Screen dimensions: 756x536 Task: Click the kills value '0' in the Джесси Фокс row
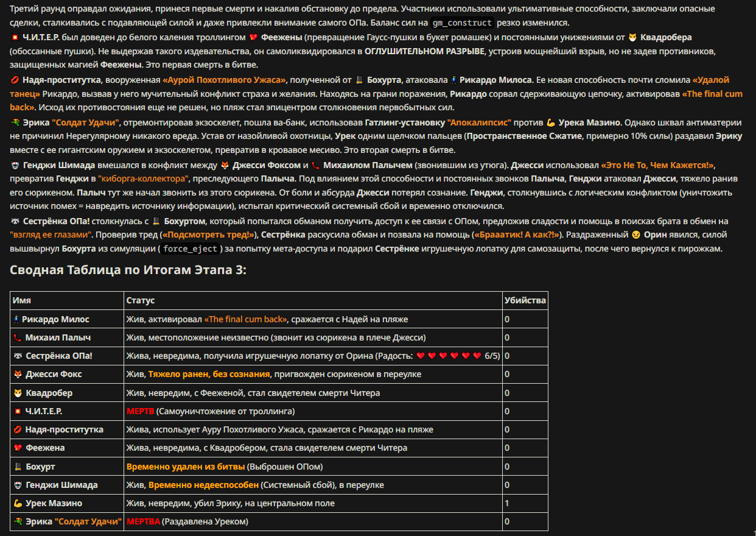tap(507, 374)
